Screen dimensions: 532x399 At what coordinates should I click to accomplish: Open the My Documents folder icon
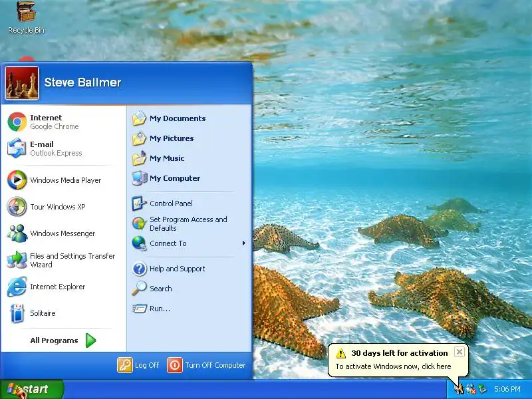[x=139, y=118]
